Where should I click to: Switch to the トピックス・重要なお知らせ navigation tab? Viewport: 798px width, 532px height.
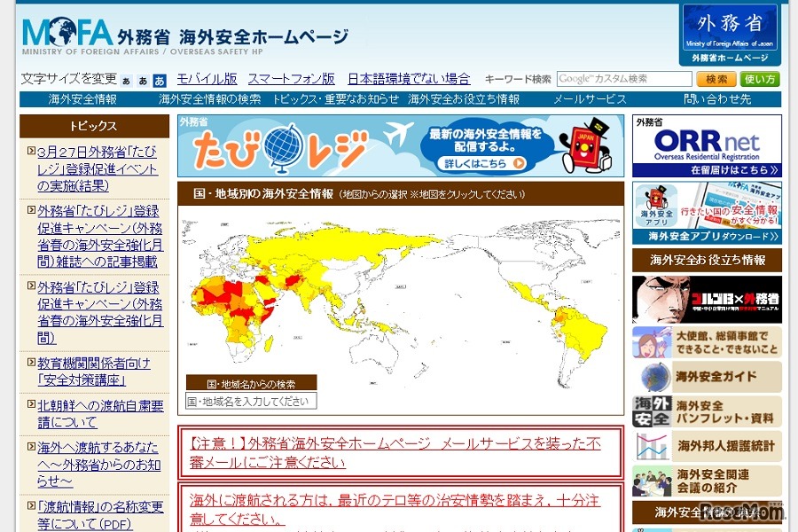point(337,100)
